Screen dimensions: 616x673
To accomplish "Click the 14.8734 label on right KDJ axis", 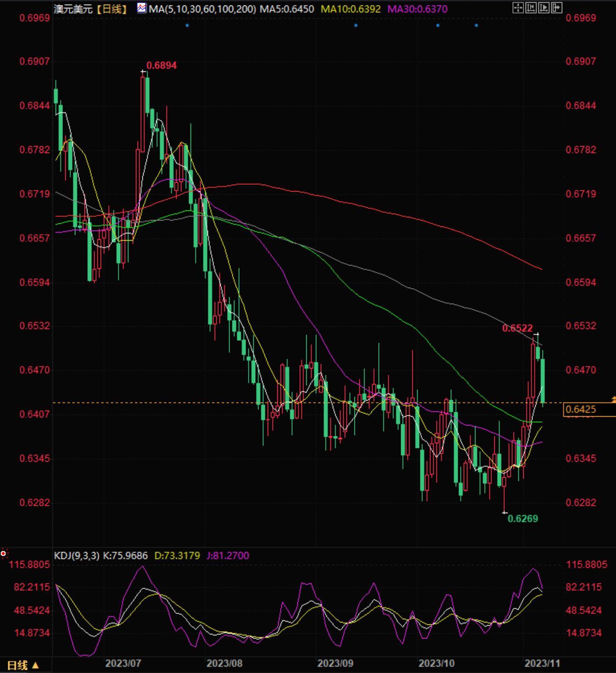I will [584, 633].
